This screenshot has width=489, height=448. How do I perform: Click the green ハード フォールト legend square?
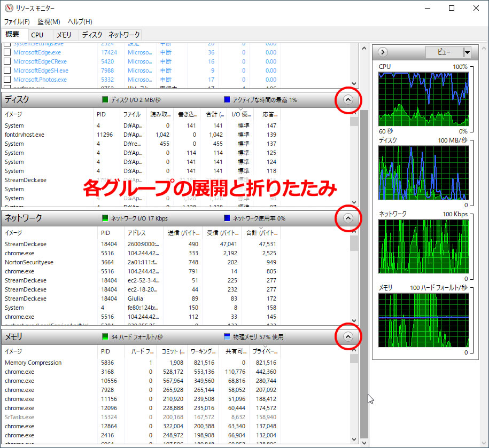pyautogui.click(x=105, y=336)
